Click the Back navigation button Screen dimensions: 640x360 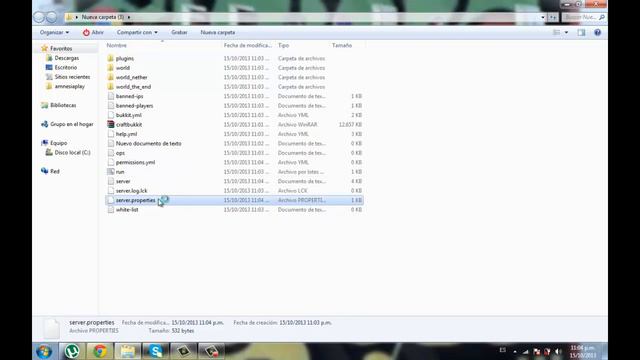(x=39, y=17)
